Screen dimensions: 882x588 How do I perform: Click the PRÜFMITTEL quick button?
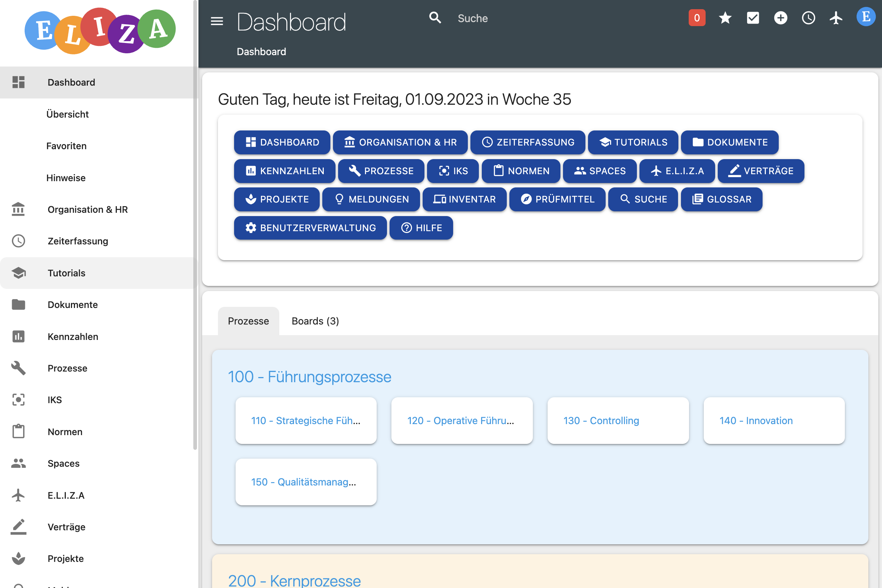[557, 200]
